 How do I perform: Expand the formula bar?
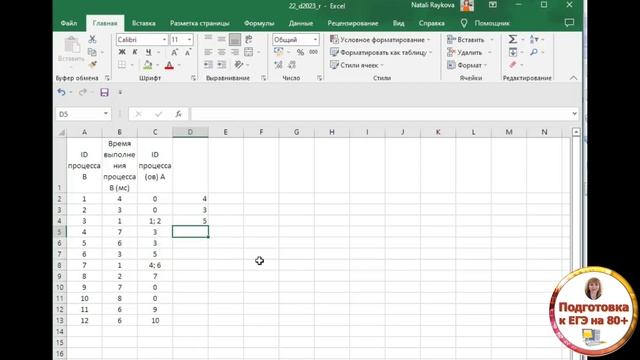tap(575, 114)
